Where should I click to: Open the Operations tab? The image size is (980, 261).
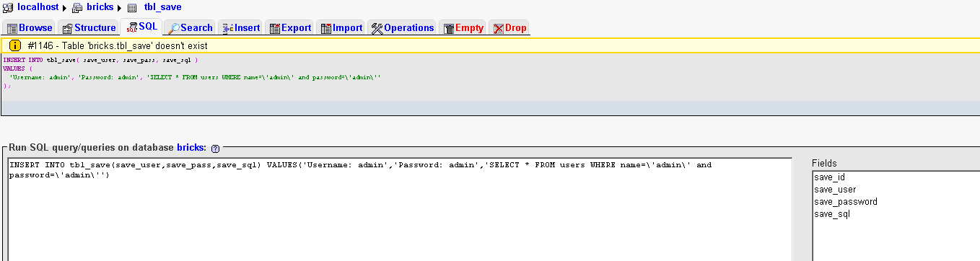point(403,28)
